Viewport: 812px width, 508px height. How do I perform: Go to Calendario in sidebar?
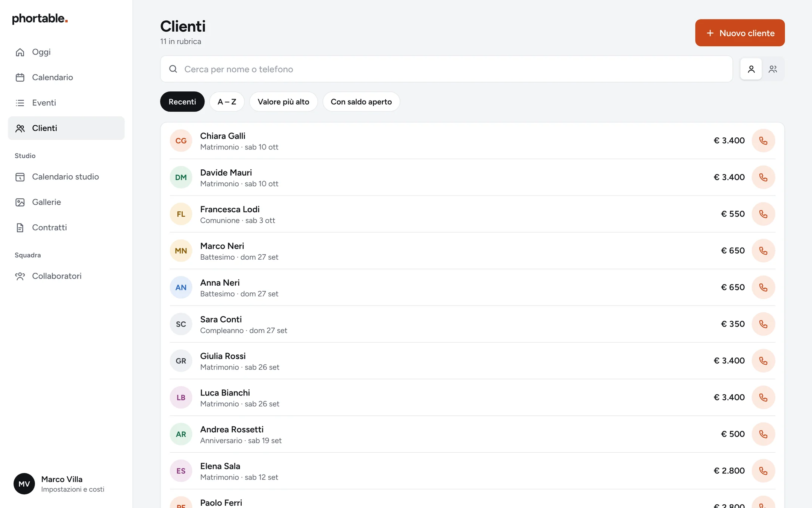click(66, 78)
